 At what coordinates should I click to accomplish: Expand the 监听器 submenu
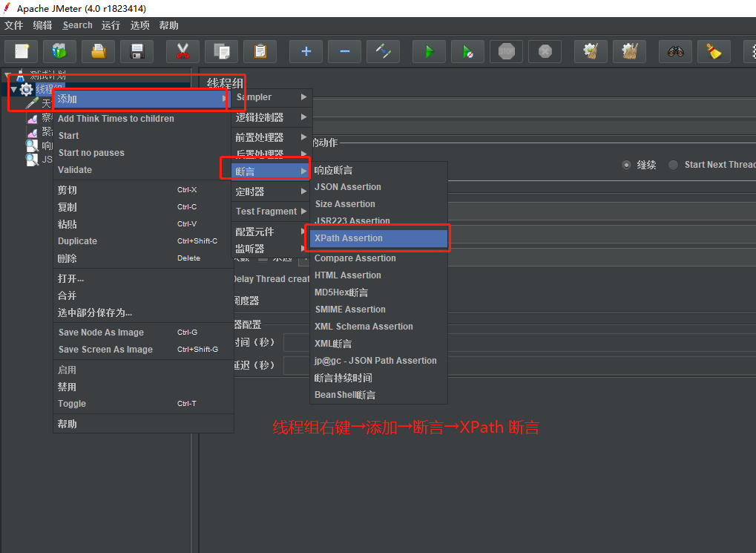[x=272, y=249]
